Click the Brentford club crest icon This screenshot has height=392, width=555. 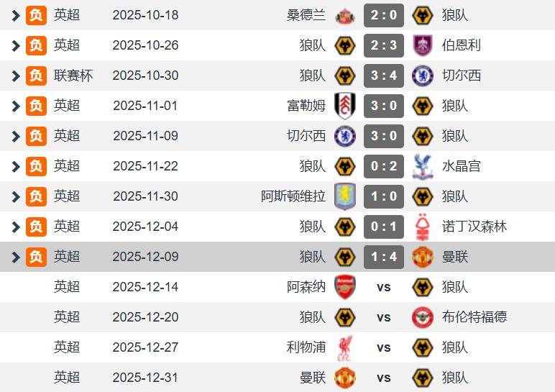coord(423,317)
